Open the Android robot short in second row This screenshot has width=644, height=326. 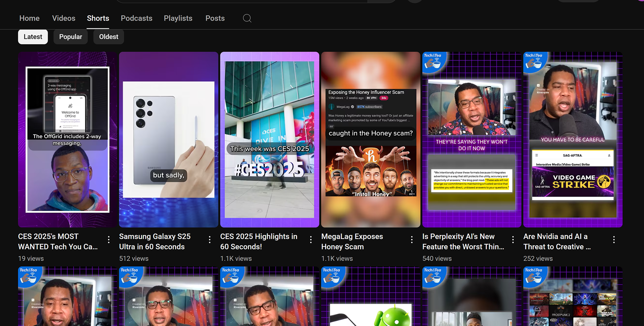pos(371,296)
